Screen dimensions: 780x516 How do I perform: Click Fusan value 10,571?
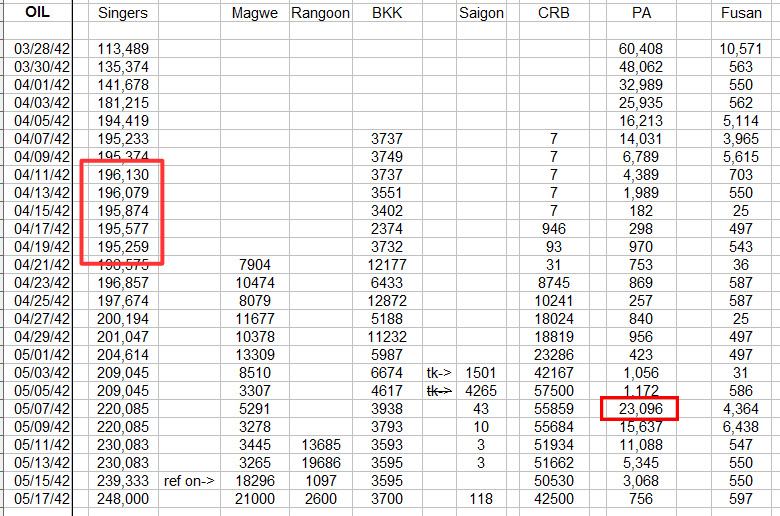coord(741,49)
